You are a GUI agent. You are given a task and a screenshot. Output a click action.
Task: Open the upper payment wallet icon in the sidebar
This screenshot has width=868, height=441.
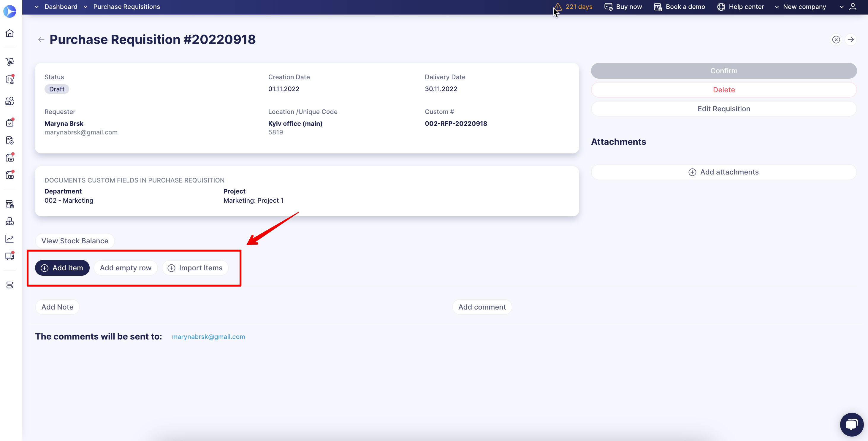(10, 158)
